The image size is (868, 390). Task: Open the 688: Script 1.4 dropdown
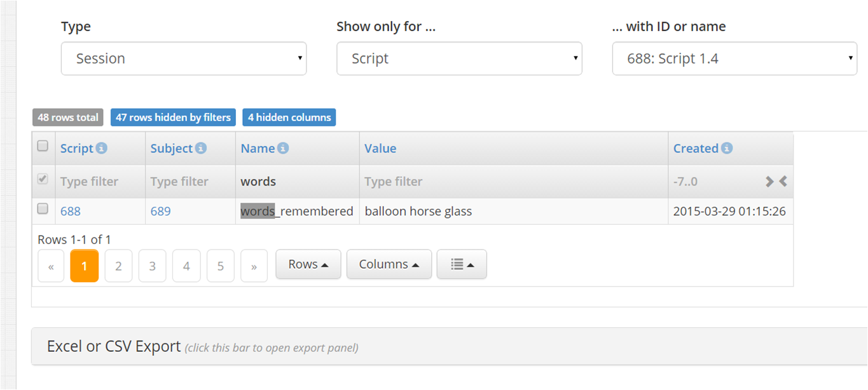pos(734,58)
